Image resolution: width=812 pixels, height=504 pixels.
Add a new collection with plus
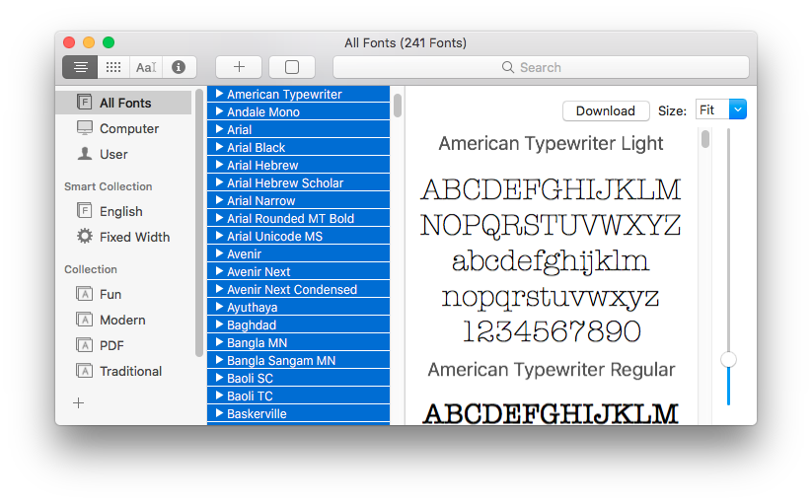pos(79,403)
